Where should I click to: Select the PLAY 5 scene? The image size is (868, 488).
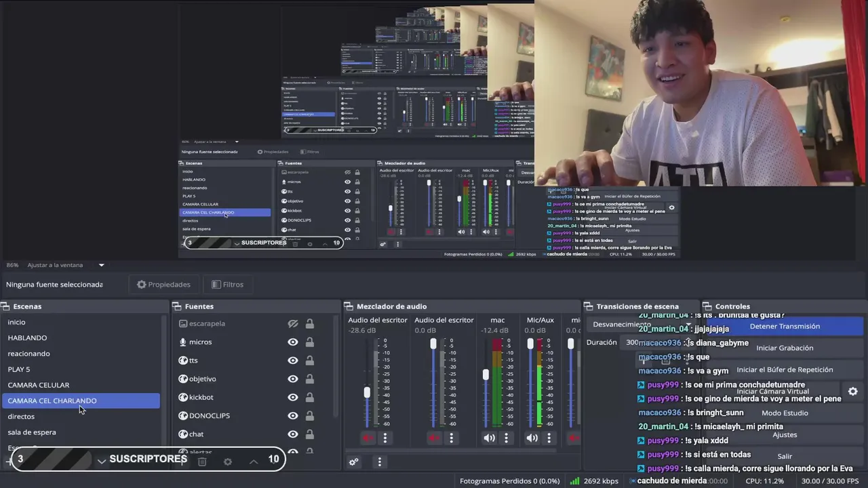(81, 369)
